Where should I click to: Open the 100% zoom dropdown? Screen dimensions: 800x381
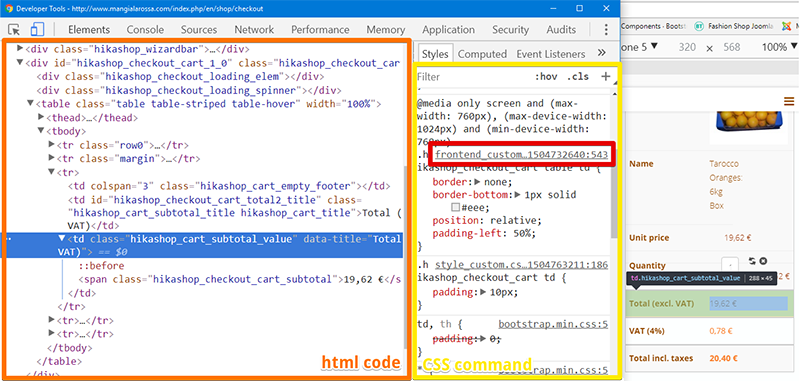[779, 47]
